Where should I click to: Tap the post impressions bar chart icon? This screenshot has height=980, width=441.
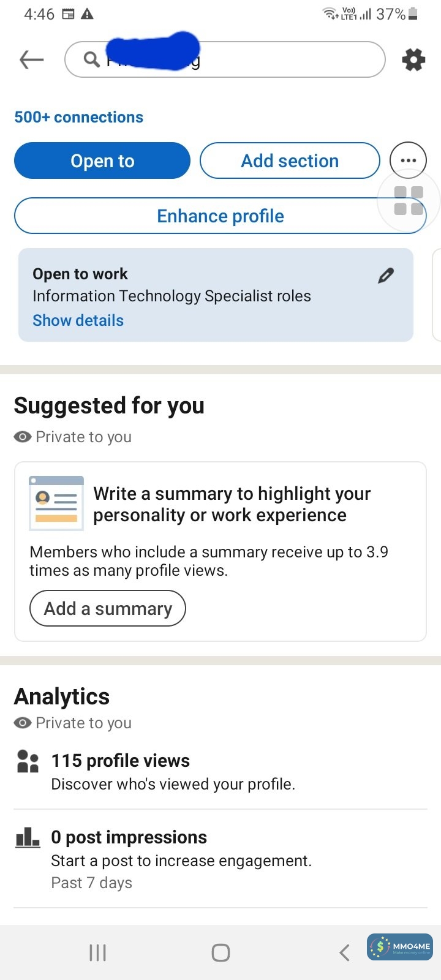(28, 837)
